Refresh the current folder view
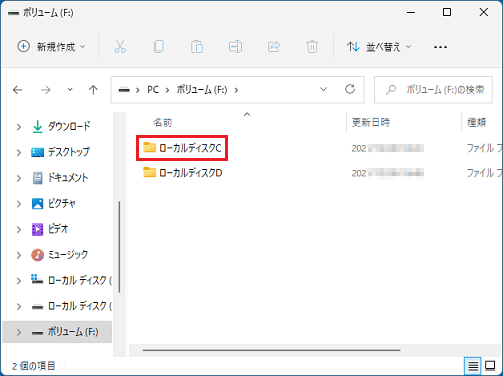Viewport: 503px width, 376px height. click(x=350, y=89)
